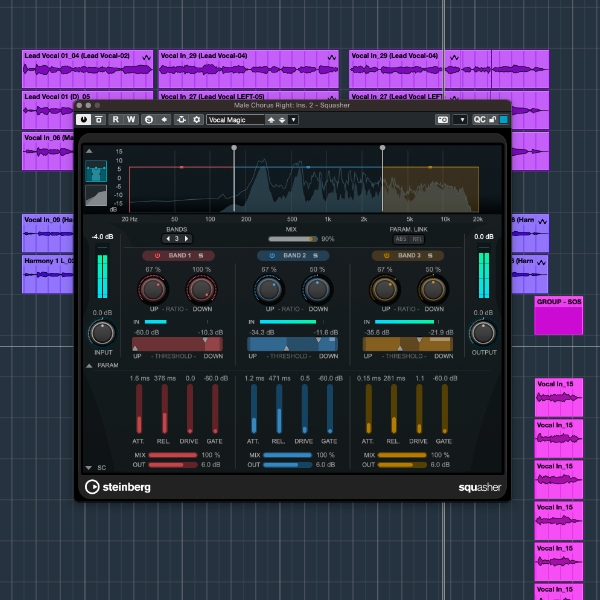Select the GROUP - SOS clip in project
This screenshot has width=600, height=600.
(559, 316)
